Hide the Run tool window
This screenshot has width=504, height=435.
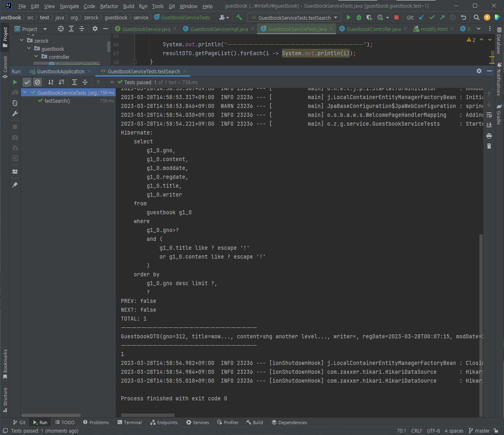pos(489,71)
